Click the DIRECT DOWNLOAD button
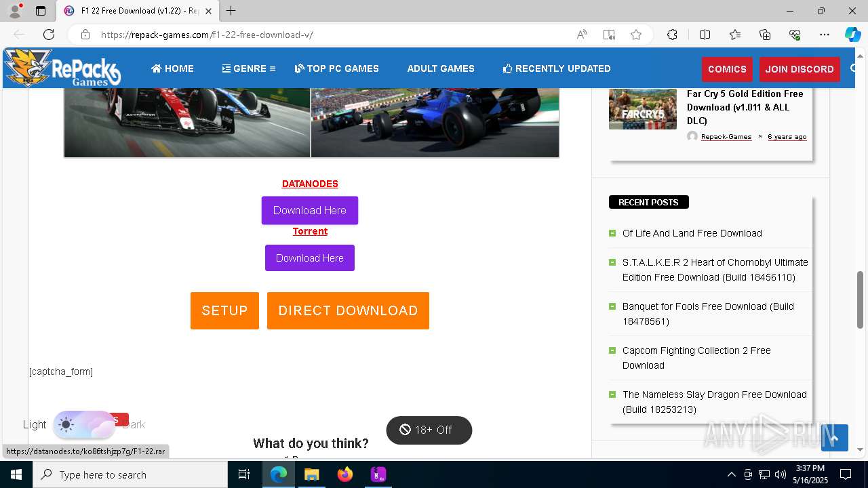Image resolution: width=868 pixels, height=488 pixels. (348, 310)
